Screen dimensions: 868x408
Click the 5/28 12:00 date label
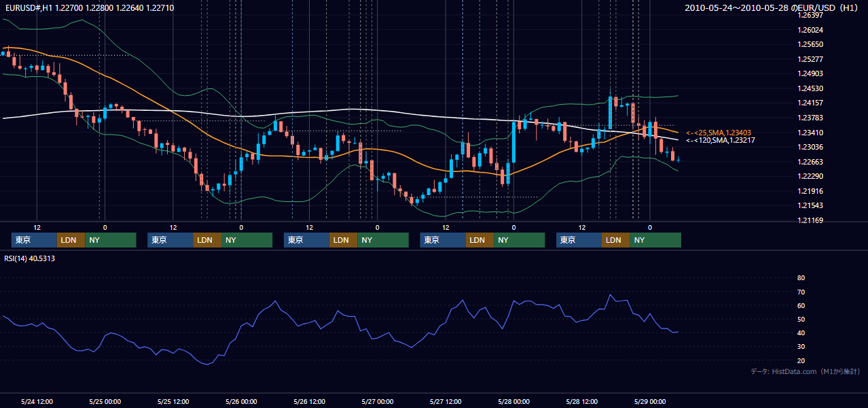[x=581, y=402]
